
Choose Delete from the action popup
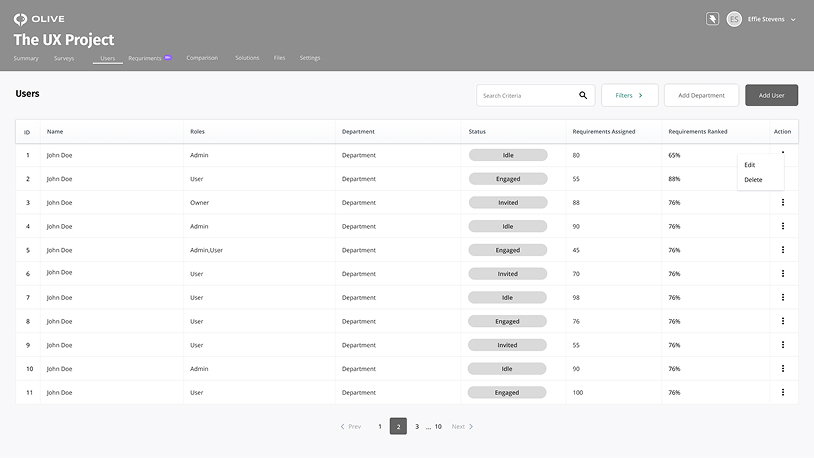coord(753,180)
